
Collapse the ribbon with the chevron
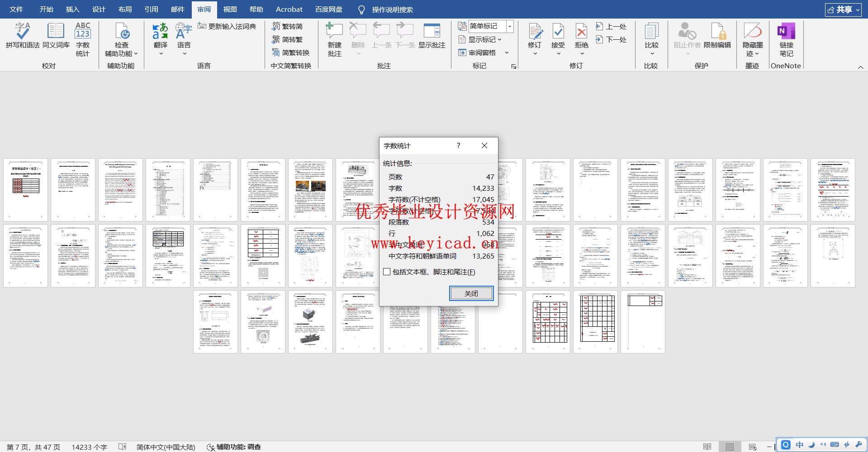coord(860,67)
